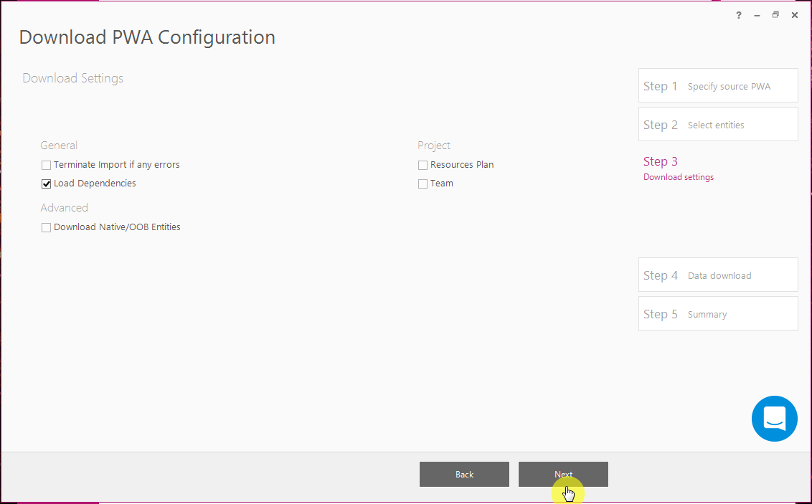Click the Download Settings heading

pos(73,78)
